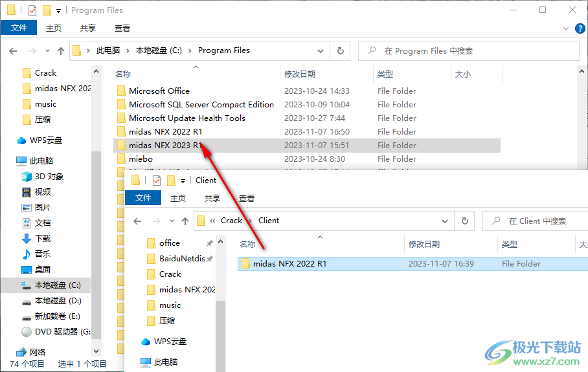Open 文件 tab in Program Files window

pyautogui.click(x=19, y=28)
